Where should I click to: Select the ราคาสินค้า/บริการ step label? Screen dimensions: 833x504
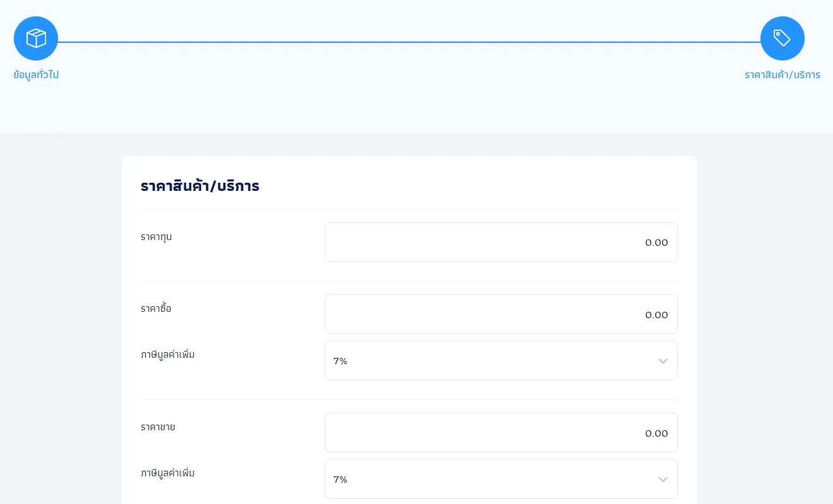[782, 74]
